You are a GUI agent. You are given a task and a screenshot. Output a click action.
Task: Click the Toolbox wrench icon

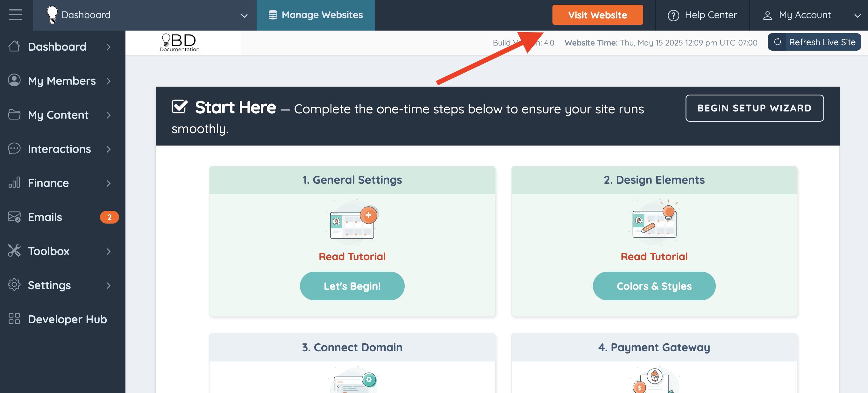[14, 251]
